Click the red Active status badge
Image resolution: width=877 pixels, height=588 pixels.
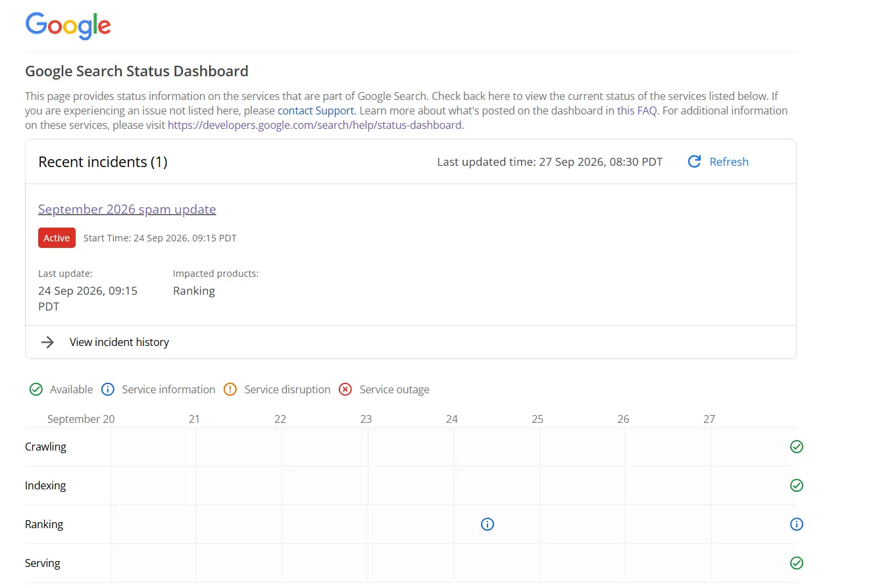[57, 238]
